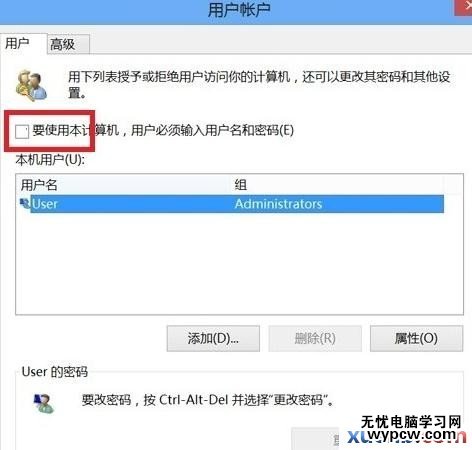This screenshot has height=450, width=472.
Task: Click the user icon in the password section
Action: [x=44, y=403]
